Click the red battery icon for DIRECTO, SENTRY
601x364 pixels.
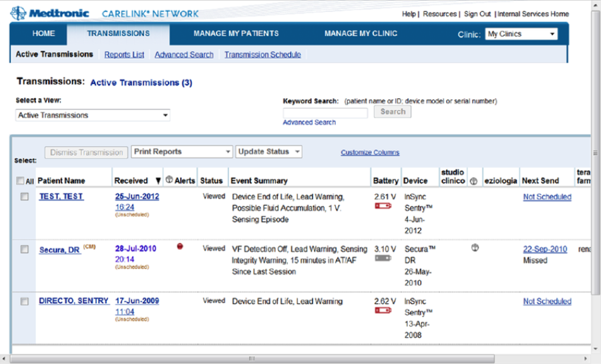click(x=383, y=311)
